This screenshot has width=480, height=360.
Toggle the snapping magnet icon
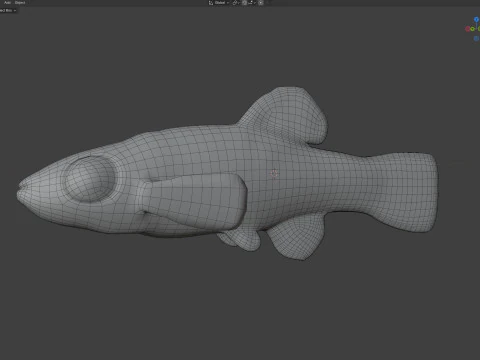[244, 3]
